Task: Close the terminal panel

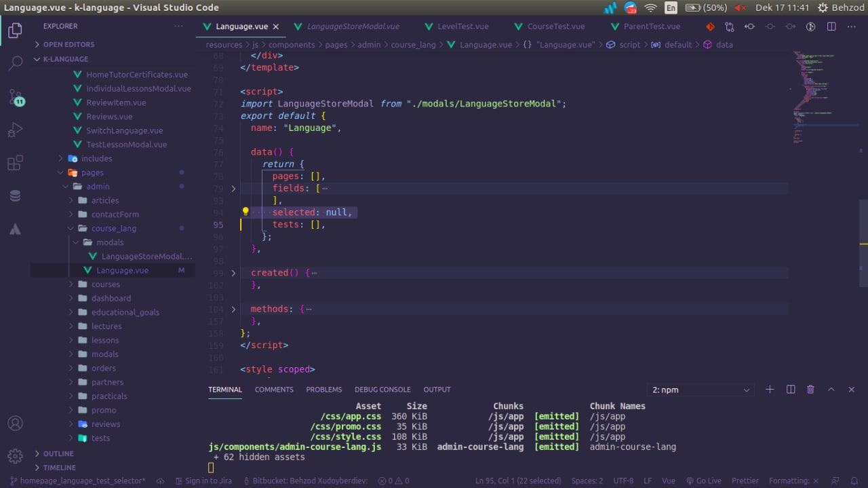Action: tap(852, 390)
